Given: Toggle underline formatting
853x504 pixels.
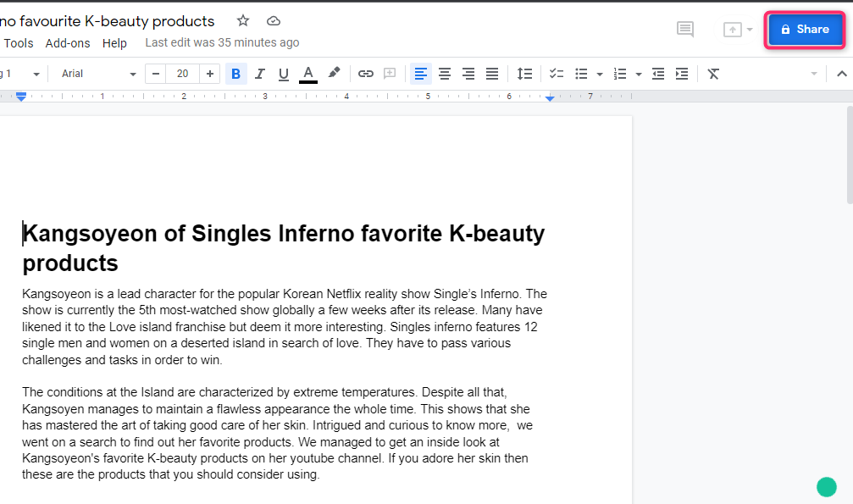Looking at the screenshot, I should [x=284, y=74].
